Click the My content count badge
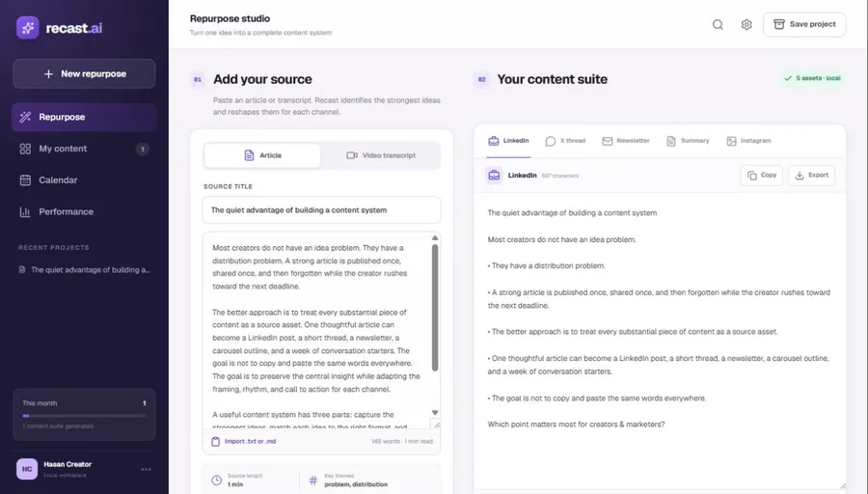Image resolution: width=868 pixels, height=494 pixels. (x=143, y=149)
